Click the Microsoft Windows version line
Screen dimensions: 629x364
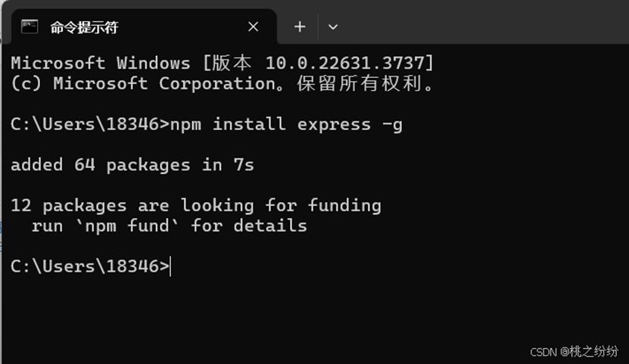click(x=223, y=63)
